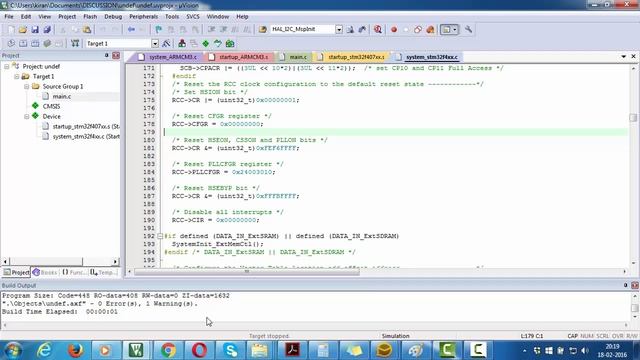Click the Build Output vertical scrollbar thumb

click(x=635, y=307)
